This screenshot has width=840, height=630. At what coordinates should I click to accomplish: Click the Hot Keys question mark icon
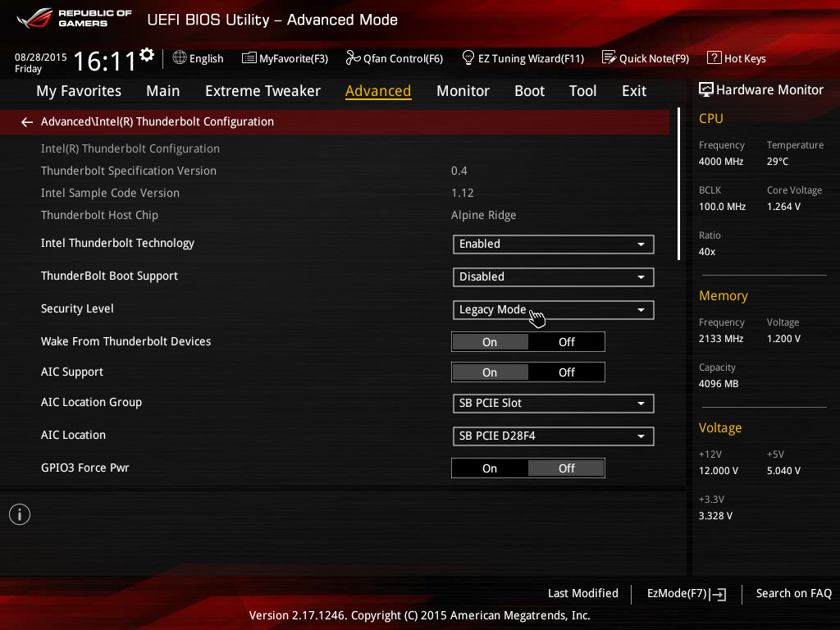click(x=714, y=57)
